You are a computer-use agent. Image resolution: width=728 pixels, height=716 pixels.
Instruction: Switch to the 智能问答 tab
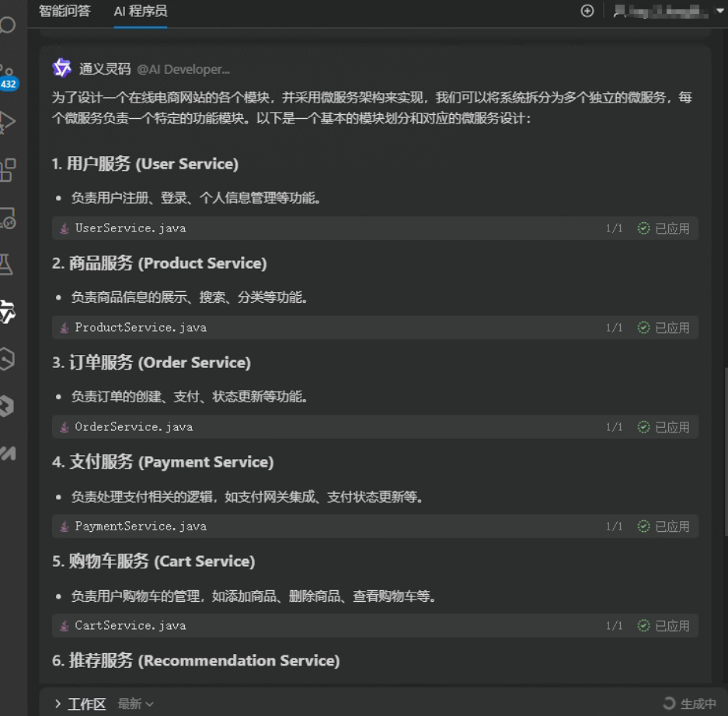(x=64, y=11)
